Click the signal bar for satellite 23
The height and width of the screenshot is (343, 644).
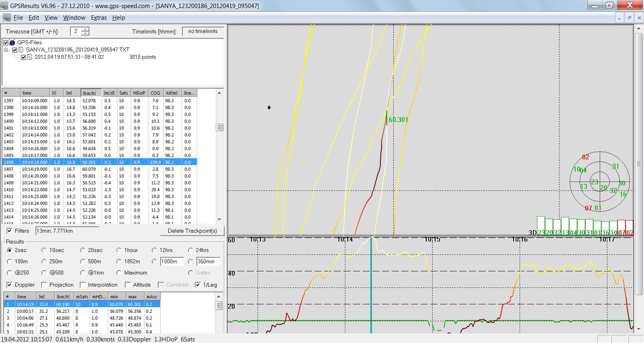(541, 226)
